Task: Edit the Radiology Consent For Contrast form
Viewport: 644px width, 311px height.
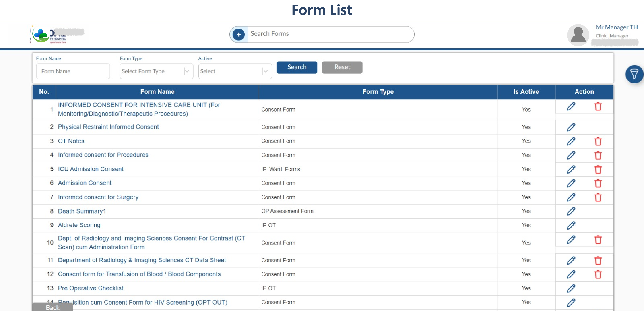Action: tap(571, 240)
